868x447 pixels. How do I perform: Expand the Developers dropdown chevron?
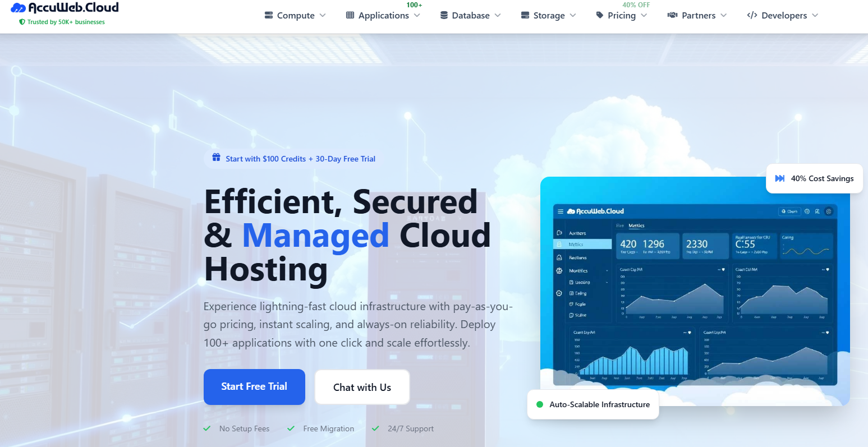815,16
